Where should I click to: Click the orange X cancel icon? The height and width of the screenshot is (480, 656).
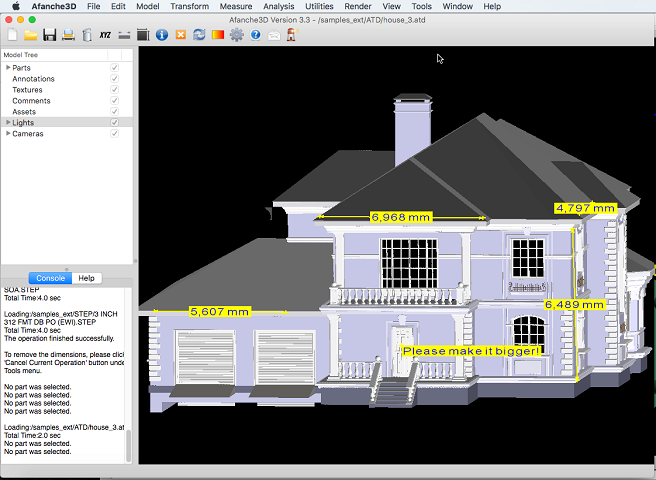click(181, 35)
